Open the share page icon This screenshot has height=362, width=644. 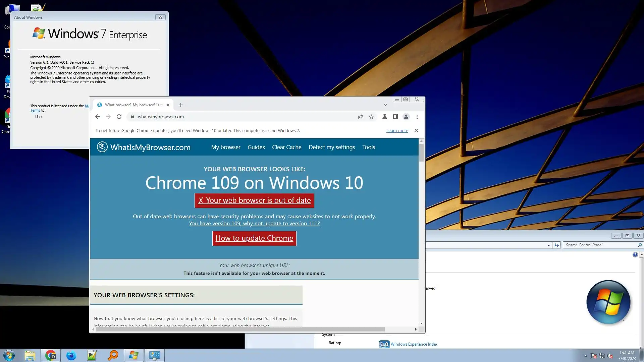(x=361, y=117)
